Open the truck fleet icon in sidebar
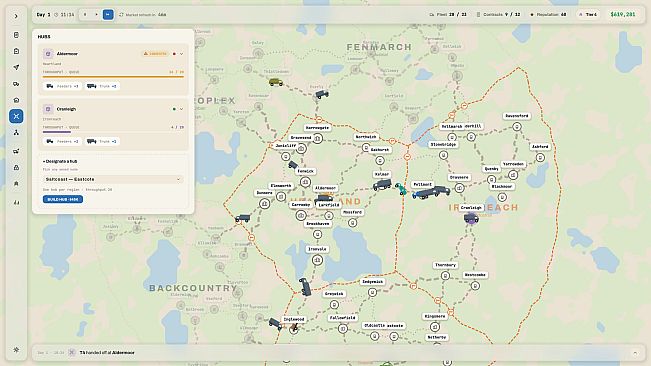 coord(16,84)
